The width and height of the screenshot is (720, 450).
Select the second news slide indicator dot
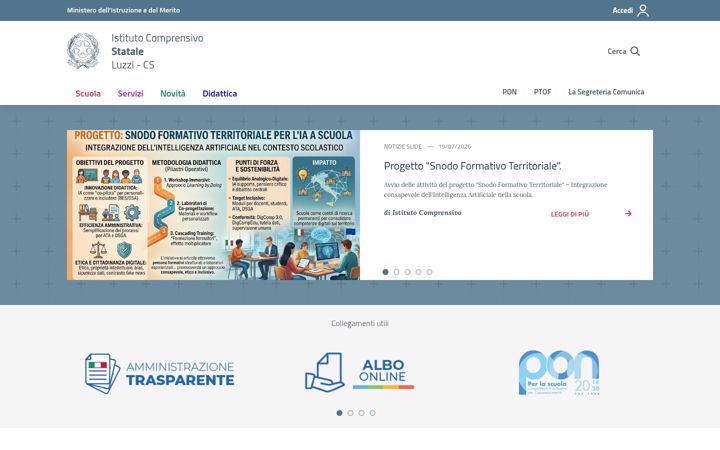click(x=396, y=272)
